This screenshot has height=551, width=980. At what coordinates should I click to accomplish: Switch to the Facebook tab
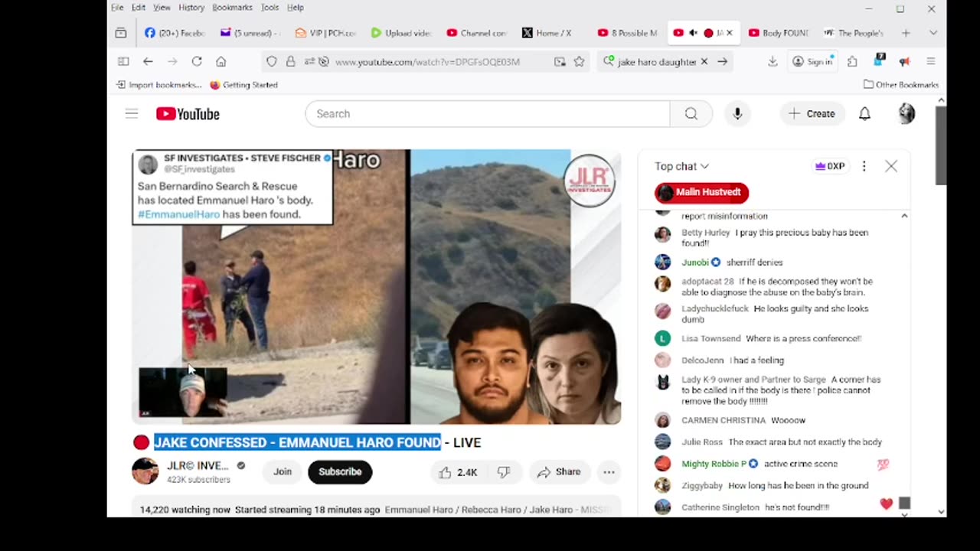coord(175,33)
